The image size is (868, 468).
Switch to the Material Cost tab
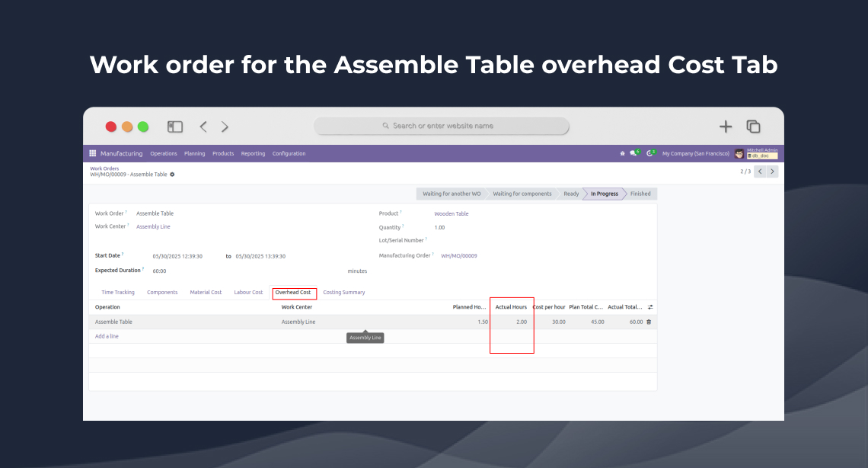click(206, 293)
